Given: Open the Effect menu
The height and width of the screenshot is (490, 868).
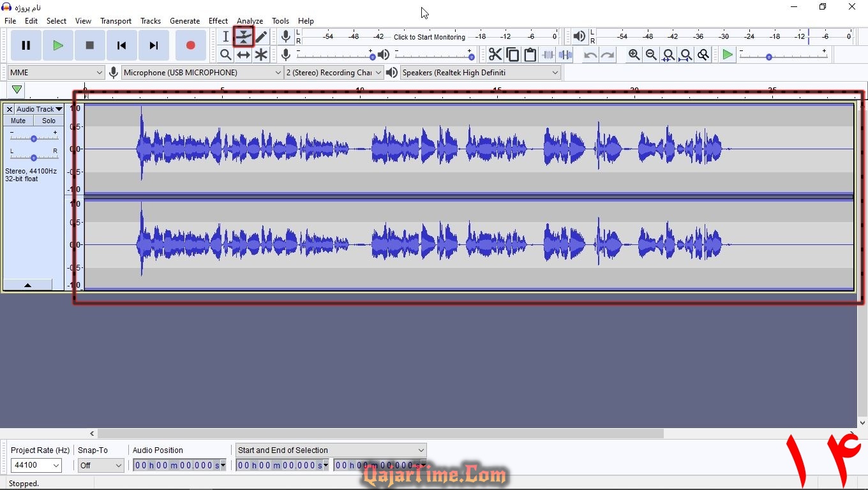Looking at the screenshot, I should pyautogui.click(x=218, y=21).
